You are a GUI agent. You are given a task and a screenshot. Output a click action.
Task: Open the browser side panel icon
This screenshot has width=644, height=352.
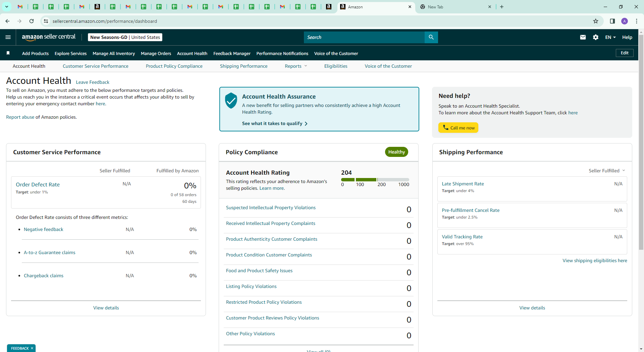(612, 21)
